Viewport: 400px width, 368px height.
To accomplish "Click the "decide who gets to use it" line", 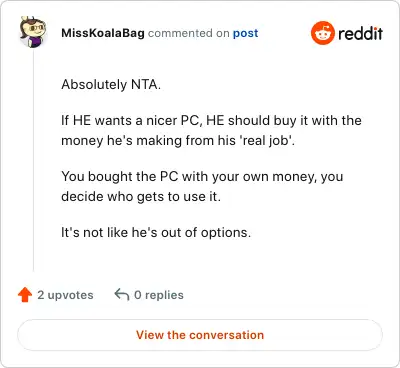I will point(141,197).
